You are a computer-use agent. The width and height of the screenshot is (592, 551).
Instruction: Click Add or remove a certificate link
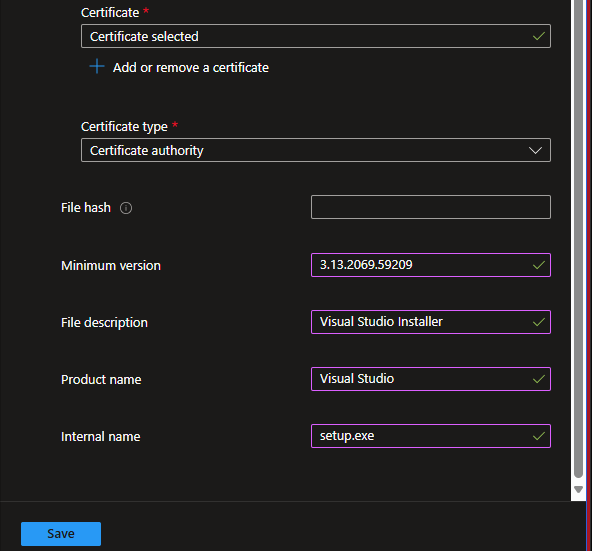pos(191,68)
